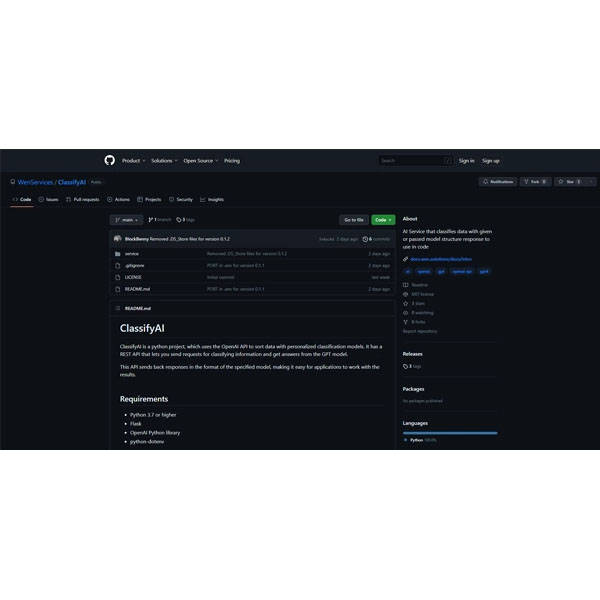
Task: Expand the main branch selector
Action: [125, 219]
